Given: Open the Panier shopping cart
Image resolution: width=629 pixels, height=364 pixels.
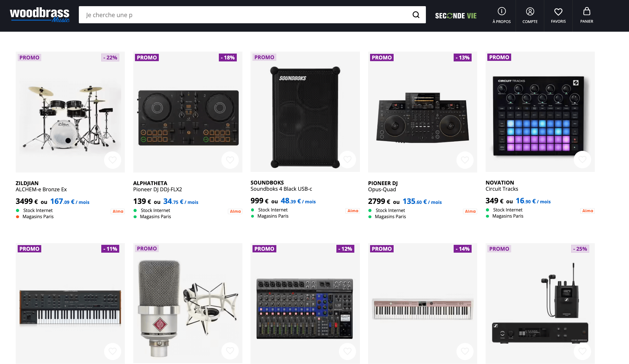Looking at the screenshot, I should click(586, 15).
